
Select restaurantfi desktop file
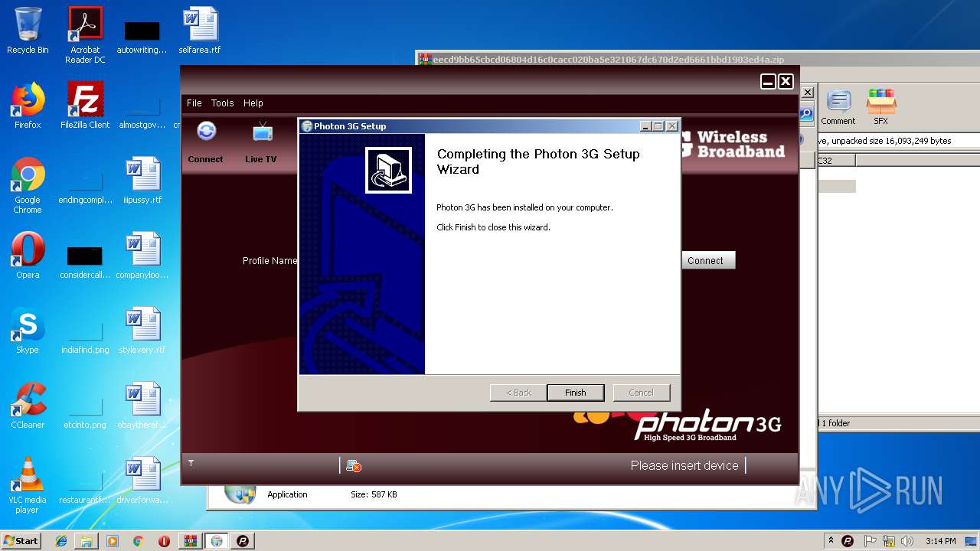point(85,487)
